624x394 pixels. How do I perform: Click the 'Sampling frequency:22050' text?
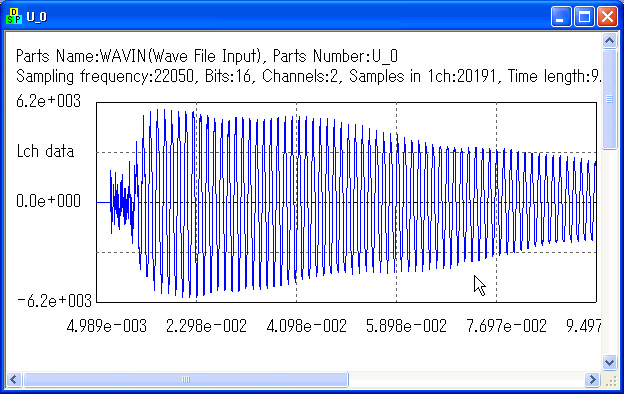pyautogui.click(x=105, y=76)
